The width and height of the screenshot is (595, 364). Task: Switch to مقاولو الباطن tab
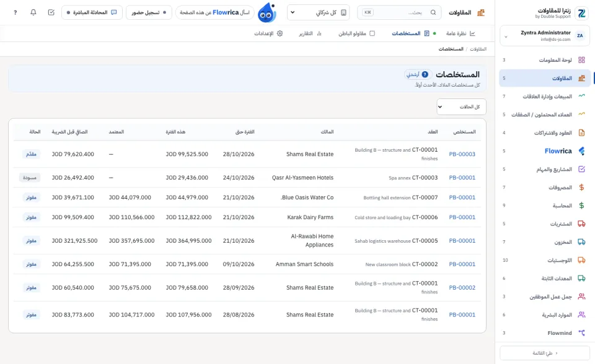[357, 33]
